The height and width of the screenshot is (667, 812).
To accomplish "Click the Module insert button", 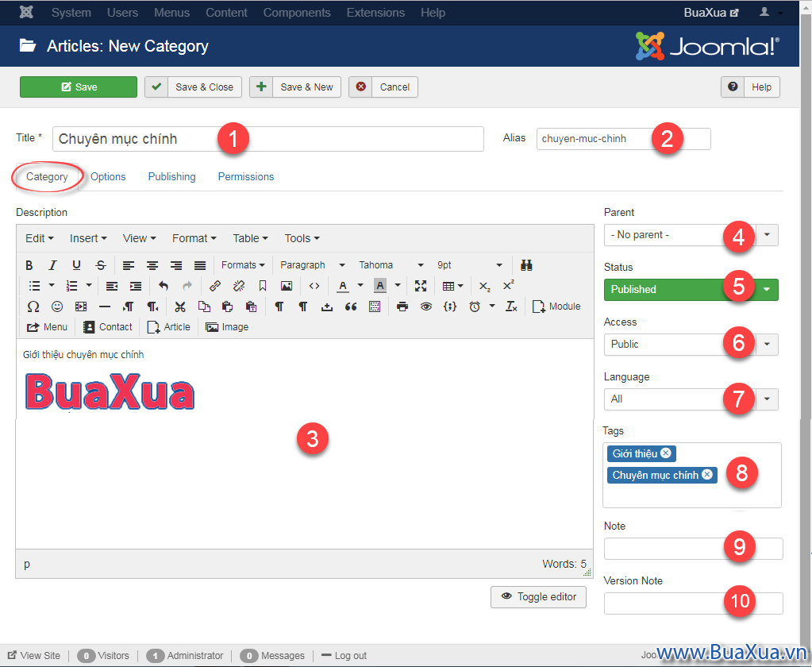I will pyautogui.click(x=556, y=307).
